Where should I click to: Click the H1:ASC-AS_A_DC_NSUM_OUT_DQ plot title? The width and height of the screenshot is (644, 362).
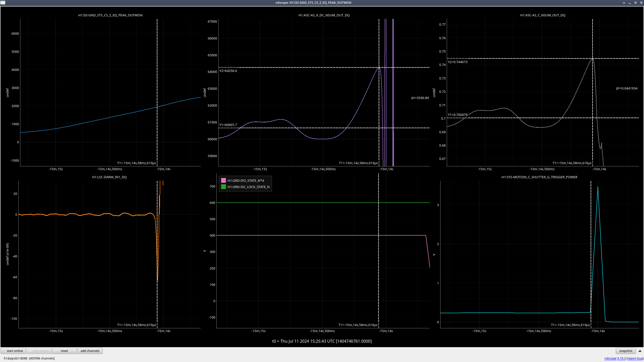324,15
